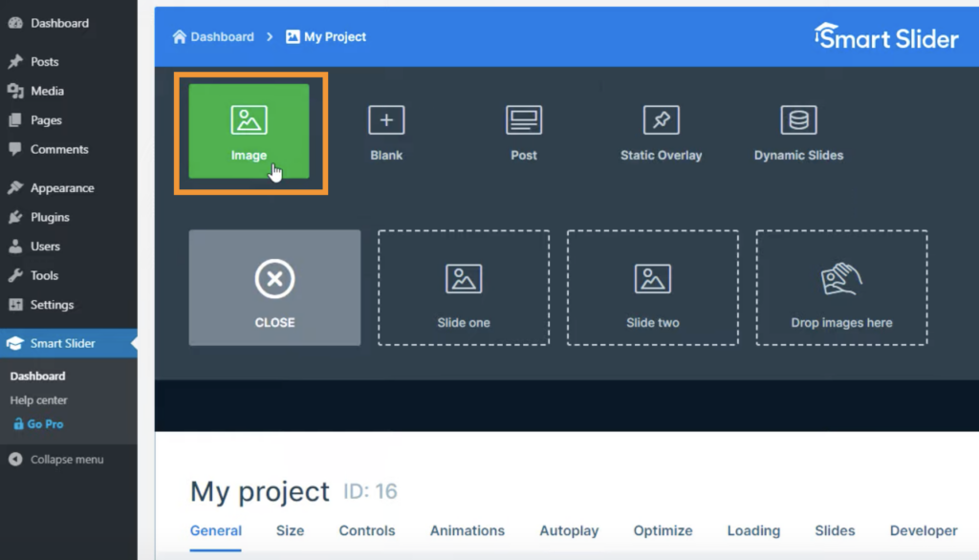Pick the Post slide type

tap(523, 133)
